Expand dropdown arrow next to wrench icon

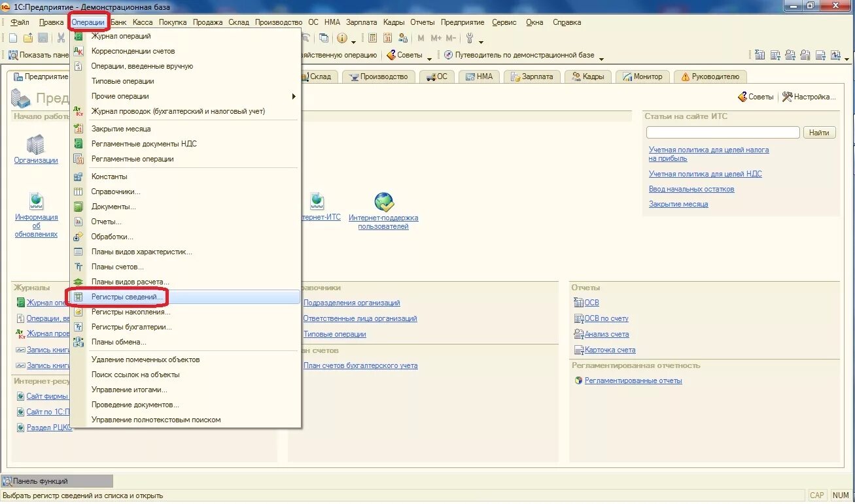[x=481, y=42]
